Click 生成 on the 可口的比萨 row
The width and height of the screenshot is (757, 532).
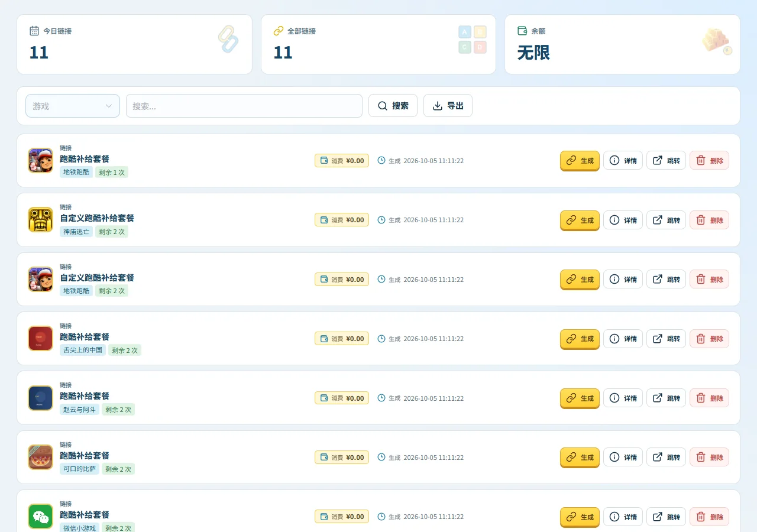point(580,457)
